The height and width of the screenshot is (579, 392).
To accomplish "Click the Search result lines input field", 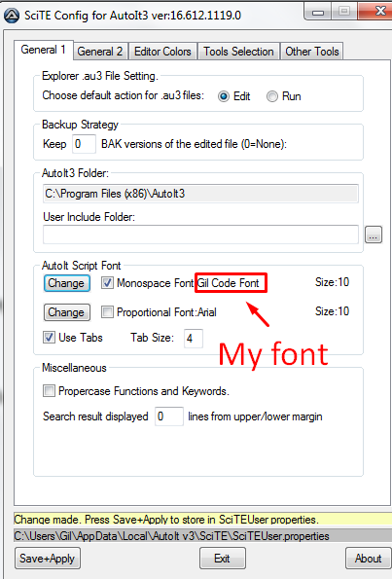I will coord(169,416).
